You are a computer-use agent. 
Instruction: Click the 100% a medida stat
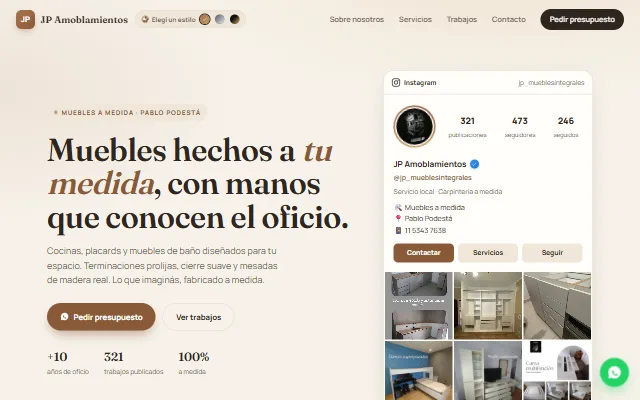[x=193, y=362]
